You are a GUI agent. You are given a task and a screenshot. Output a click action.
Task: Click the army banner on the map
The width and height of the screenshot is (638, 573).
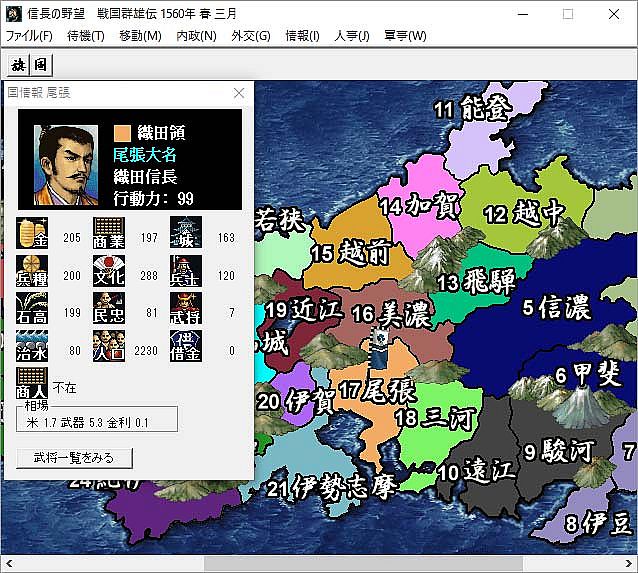[379, 348]
